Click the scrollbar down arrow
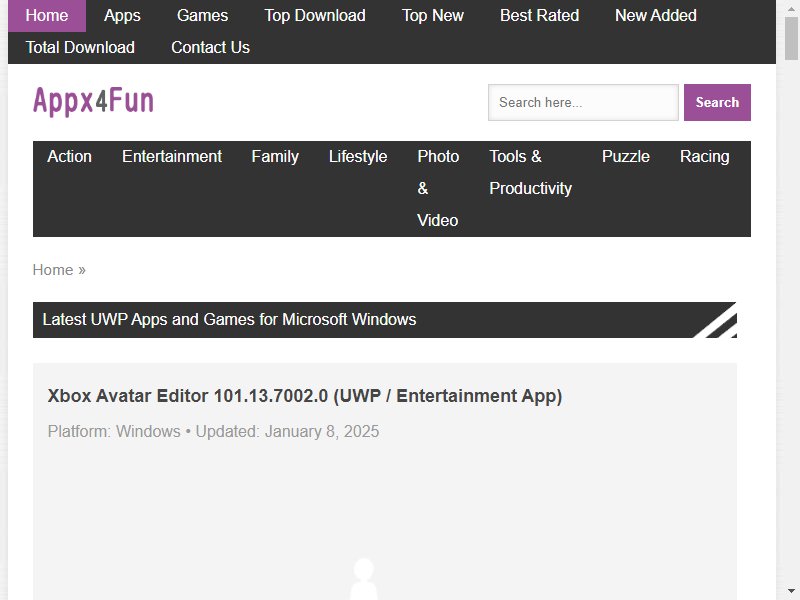This screenshot has width=800, height=600. (x=791, y=591)
